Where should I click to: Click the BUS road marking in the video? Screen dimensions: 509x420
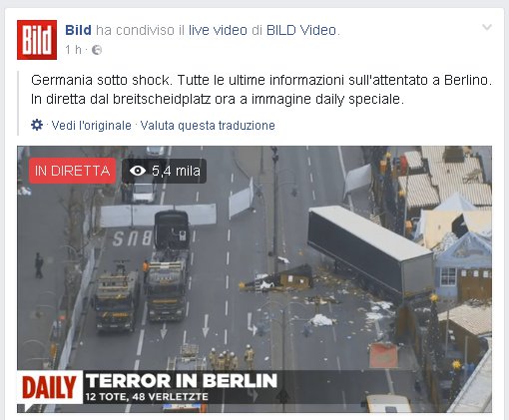(x=132, y=238)
